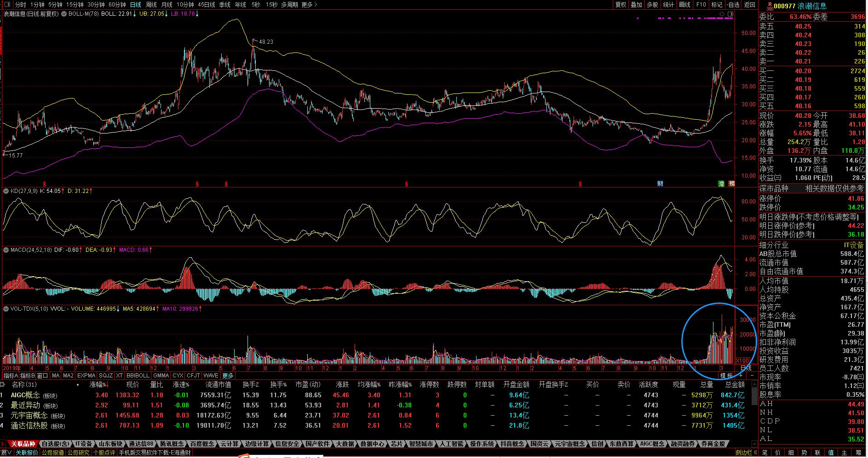This screenshot has height=458, width=868.
Task: Toggle the 叠加 overlay option
Action: [x=636, y=5]
